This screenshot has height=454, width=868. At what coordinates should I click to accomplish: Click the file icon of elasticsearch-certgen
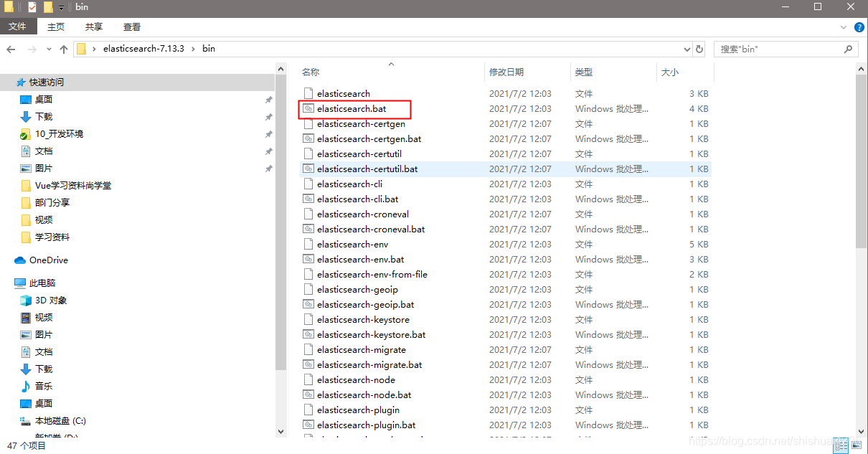coord(308,124)
